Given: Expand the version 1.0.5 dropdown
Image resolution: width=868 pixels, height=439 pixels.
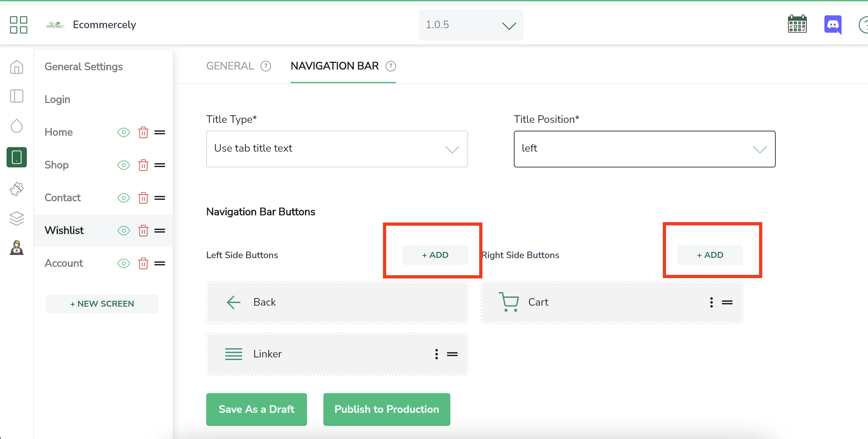Looking at the screenshot, I should (x=471, y=25).
